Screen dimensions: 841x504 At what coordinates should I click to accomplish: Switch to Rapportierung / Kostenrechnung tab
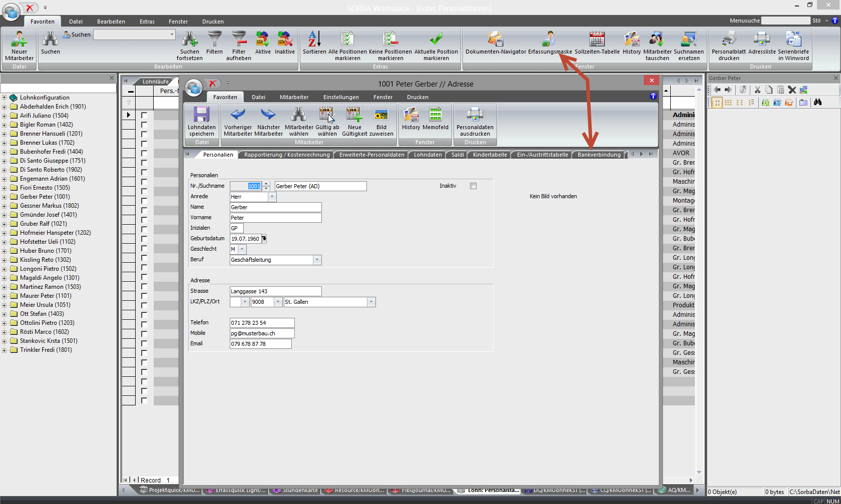pyautogui.click(x=287, y=155)
